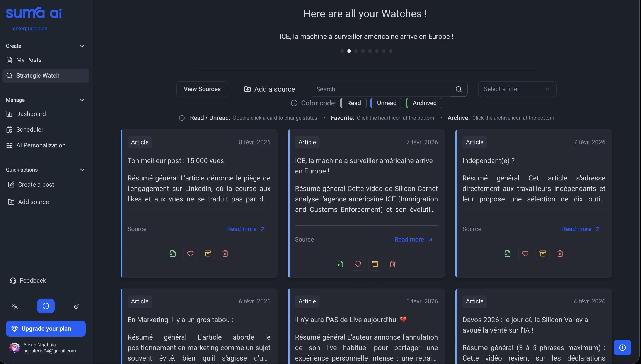Favorite the Indépendant(e) article with the heart
This screenshot has width=641, height=364.
525,253
